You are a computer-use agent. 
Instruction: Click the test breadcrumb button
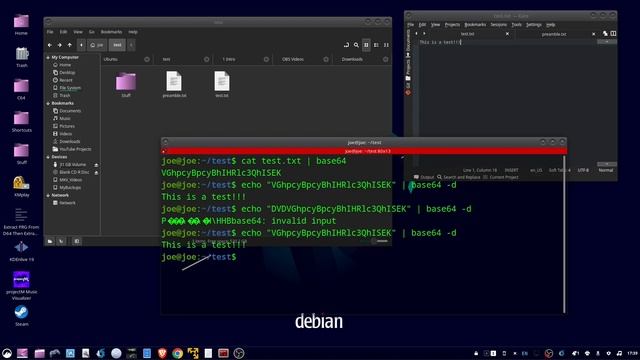[117, 45]
